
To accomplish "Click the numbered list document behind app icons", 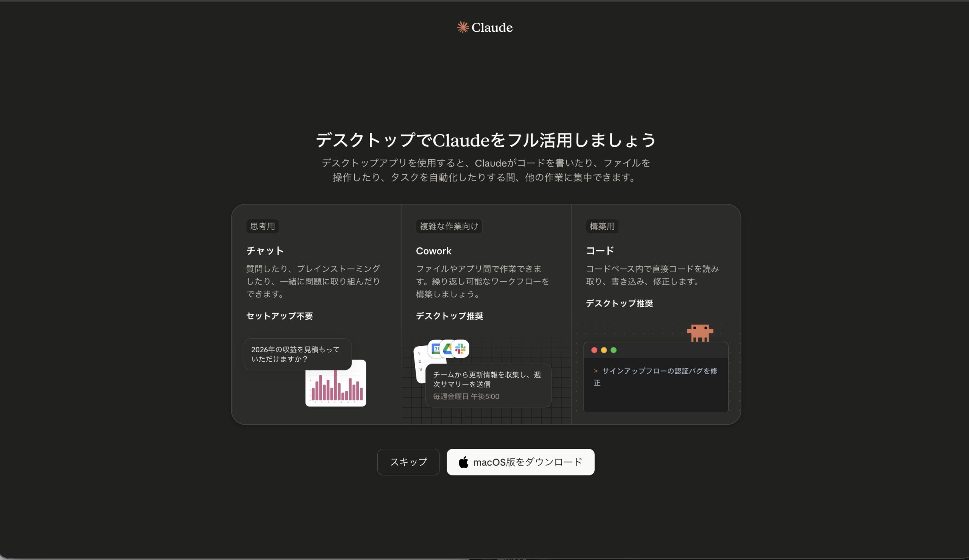I will coord(420,364).
